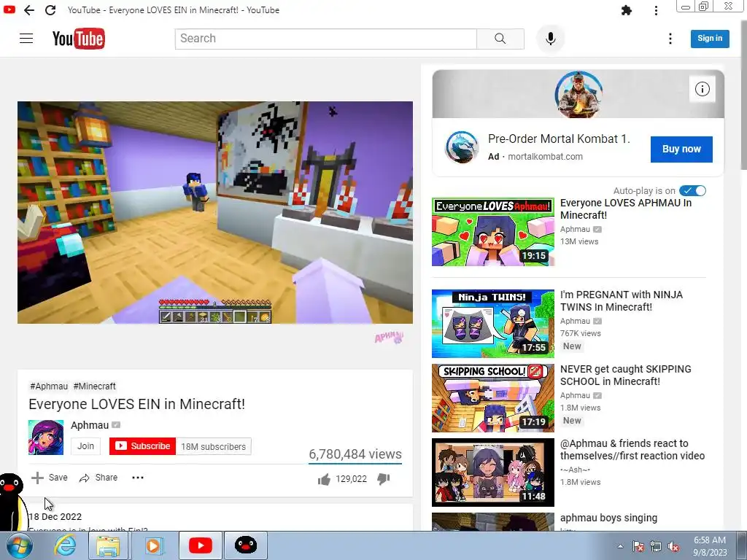The height and width of the screenshot is (560, 747).
Task: Open the extensions puzzle icon
Action: 627,10
